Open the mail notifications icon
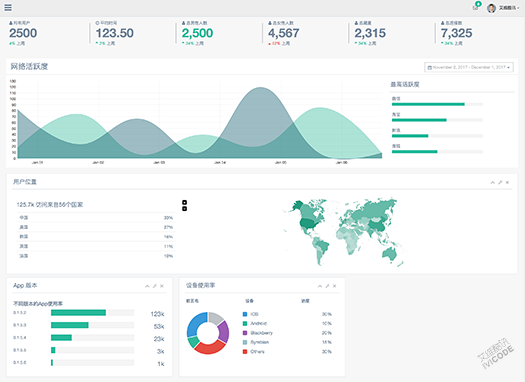 coord(476,7)
